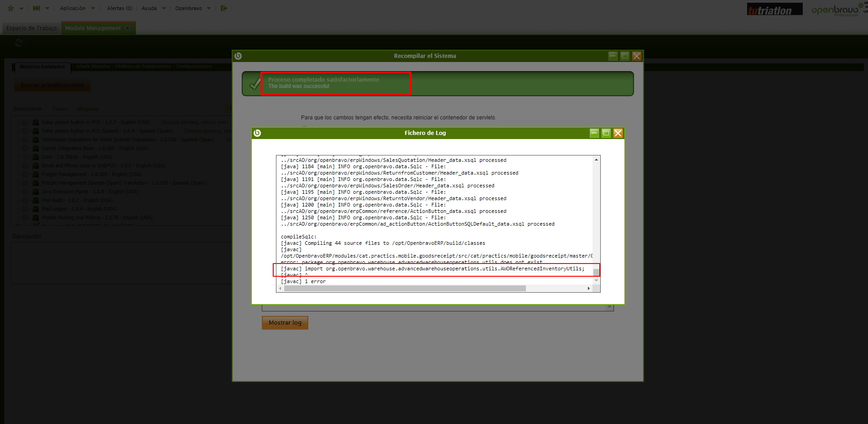Click the module icon for Sales person button in POS 1.0.7
Screen dimensions: 868x424
(x=36, y=122)
